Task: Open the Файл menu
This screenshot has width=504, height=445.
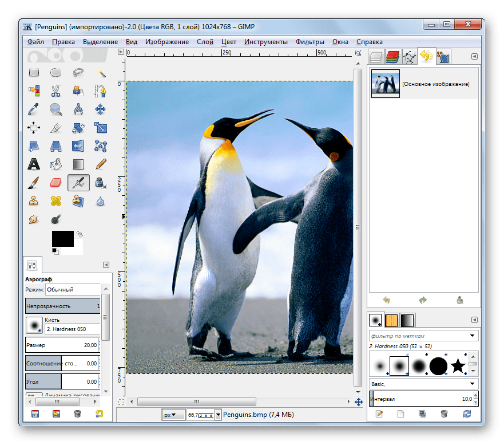Action: (35, 42)
